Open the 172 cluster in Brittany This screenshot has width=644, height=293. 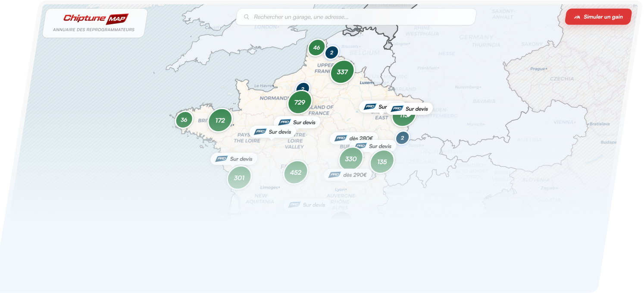click(x=220, y=120)
